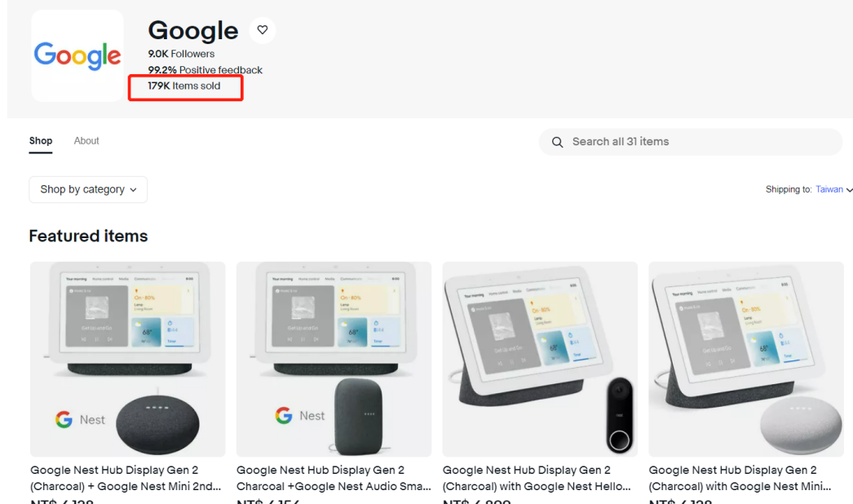Image resolution: width=853 pixels, height=504 pixels.
Task: Open Nest Hub with Nest Hello doorbell thumbnail
Action: [540, 359]
